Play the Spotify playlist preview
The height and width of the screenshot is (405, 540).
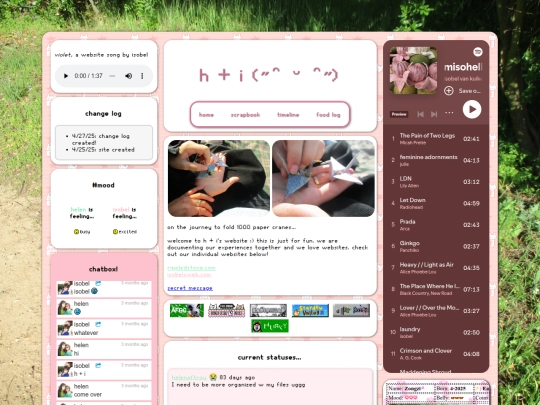point(472,109)
